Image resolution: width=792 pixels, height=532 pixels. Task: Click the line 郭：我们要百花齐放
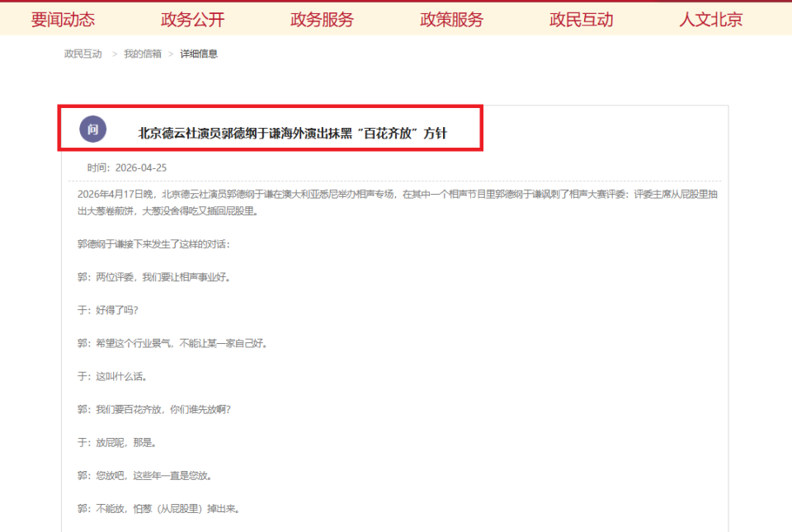(x=154, y=409)
